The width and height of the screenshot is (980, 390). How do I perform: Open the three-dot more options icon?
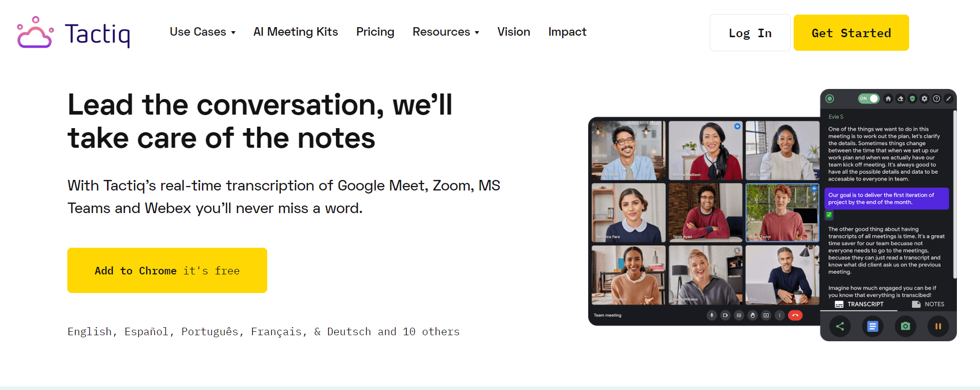(x=780, y=315)
